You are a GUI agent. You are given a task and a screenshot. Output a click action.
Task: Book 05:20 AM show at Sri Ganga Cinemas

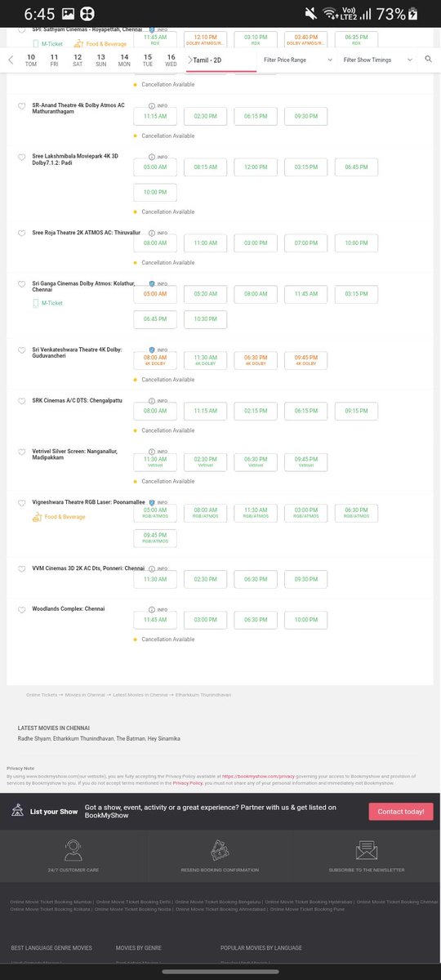pos(205,294)
